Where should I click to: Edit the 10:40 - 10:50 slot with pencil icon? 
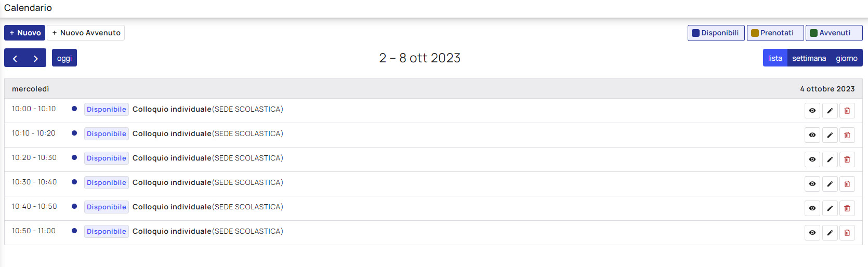pos(830,208)
